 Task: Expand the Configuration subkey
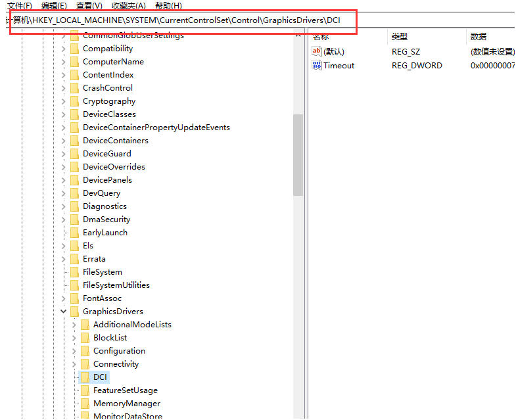point(74,351)
